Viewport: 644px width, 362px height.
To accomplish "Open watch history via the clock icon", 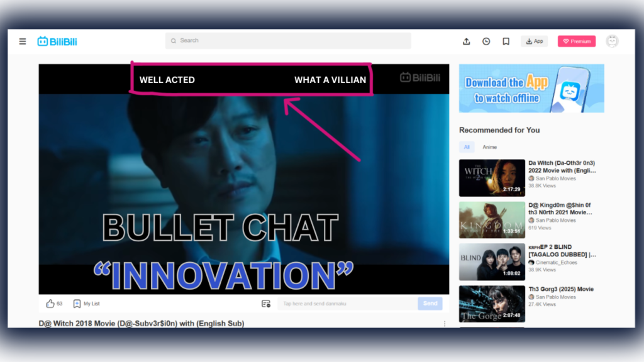I will (486, 41).
